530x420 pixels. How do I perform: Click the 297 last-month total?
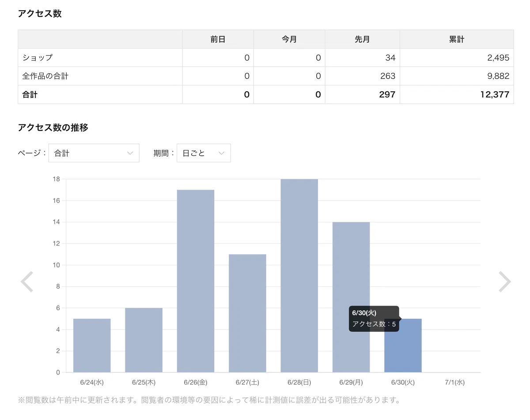[387, 94]
